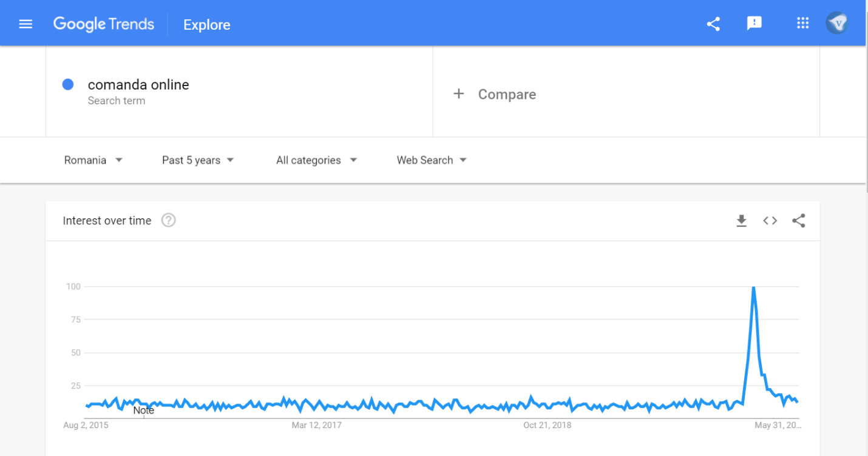Open the Google apps grid
The width and height of the screenshot is (868, 456).
pos(802,24)
